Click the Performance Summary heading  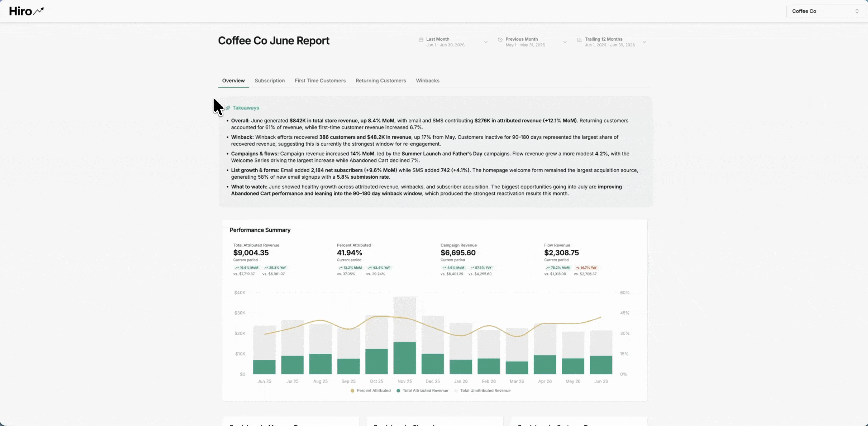[x=260, y=230]
